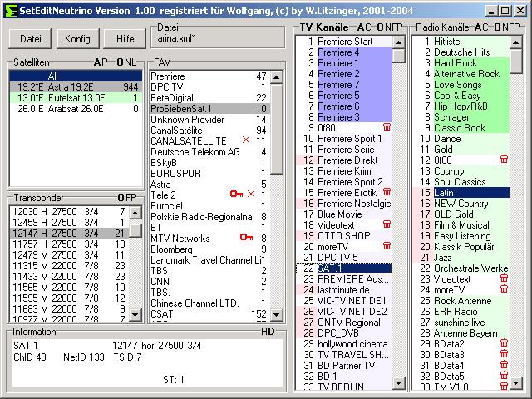Select transponder 12030 H 27500

(69, 212)
